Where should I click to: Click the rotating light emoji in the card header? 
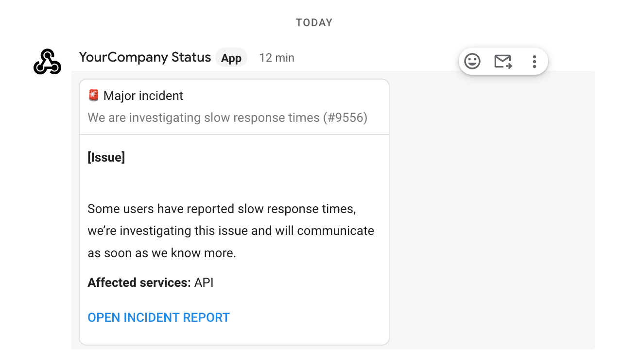click(93, 95)
